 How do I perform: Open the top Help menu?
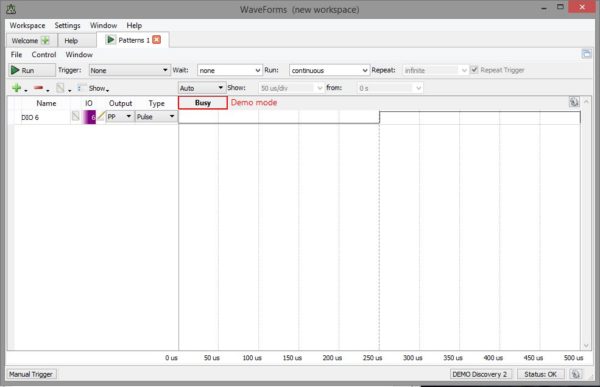[x=134, y=26]
